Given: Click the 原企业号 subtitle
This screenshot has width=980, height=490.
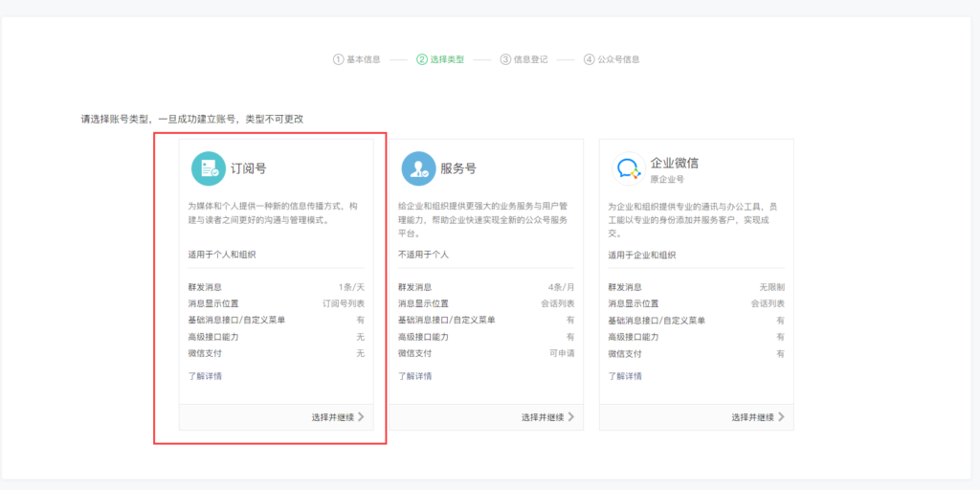Looking at the screenshot, I should coord(667,179).
